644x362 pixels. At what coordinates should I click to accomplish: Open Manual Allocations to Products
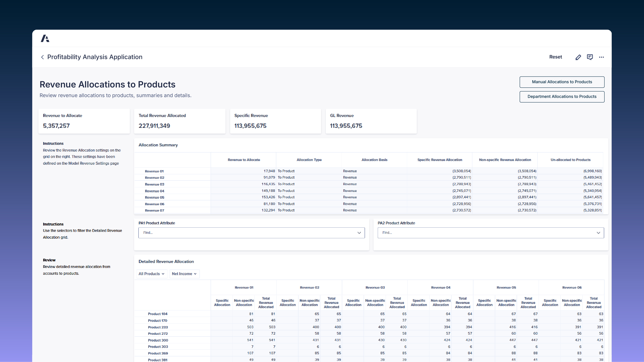562,82
